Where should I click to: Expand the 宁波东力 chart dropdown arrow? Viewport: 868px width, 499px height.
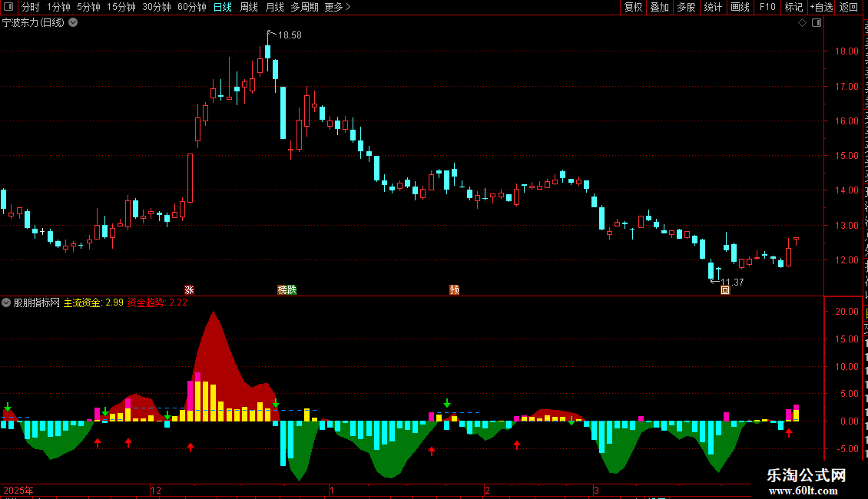tap(73, 23)
